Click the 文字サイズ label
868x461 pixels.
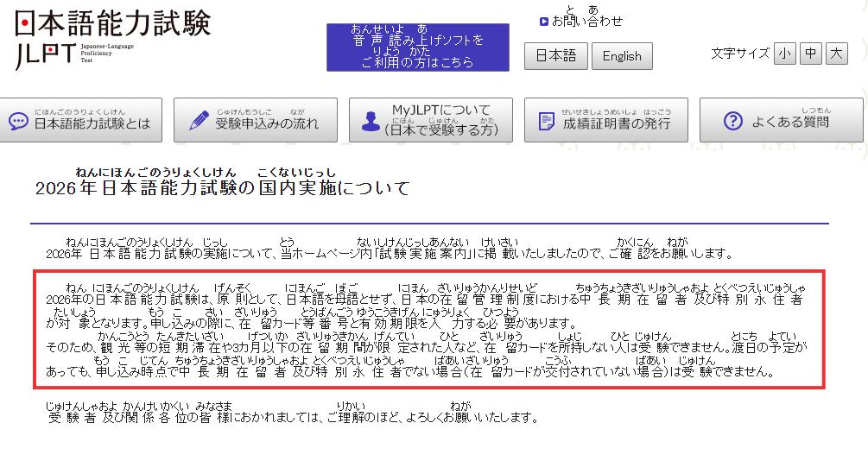[739, 54]
